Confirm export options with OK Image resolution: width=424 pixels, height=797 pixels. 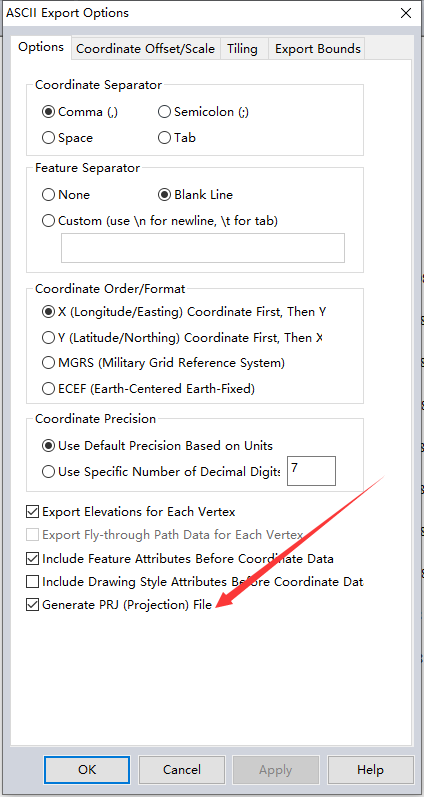pyautogui.click(x=87, y=770)
